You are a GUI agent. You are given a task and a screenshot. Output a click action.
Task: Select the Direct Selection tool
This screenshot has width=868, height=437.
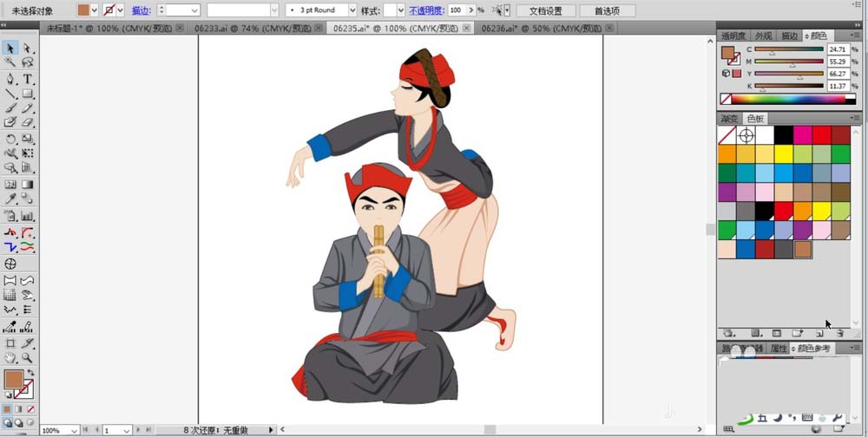point(27,48)
